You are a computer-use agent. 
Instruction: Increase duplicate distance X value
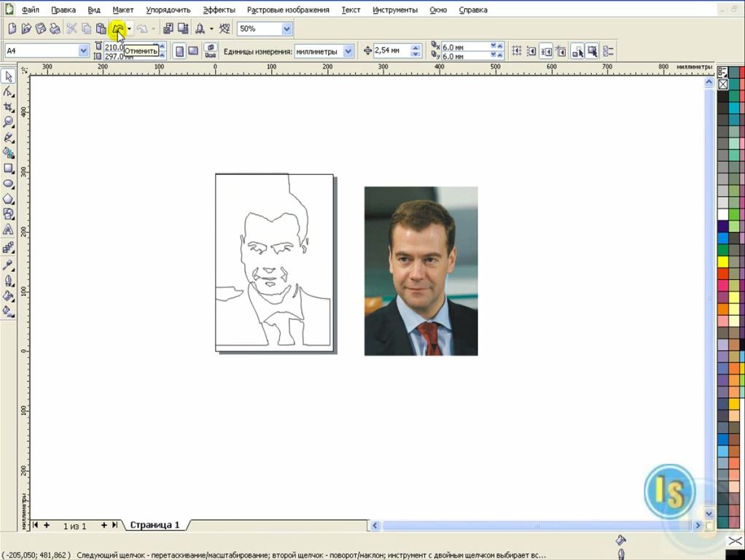500,46
